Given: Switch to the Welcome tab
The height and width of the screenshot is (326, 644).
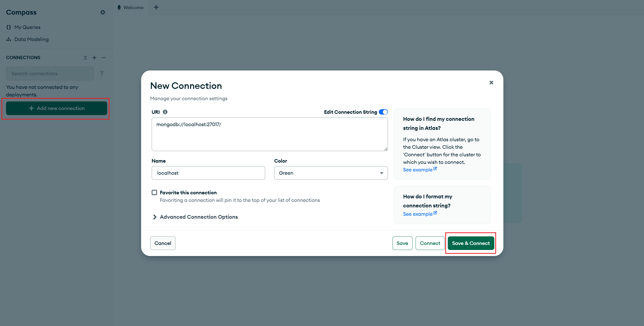Looking at the screenshot, I should click(x=131, y=8).
